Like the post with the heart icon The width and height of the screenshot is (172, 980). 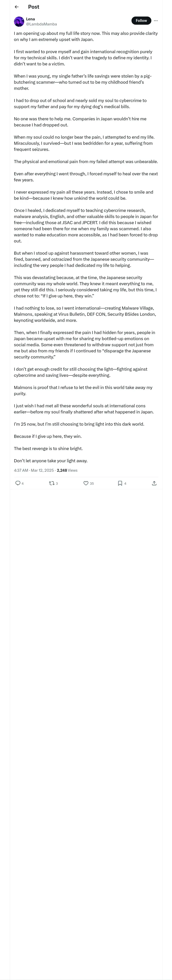[86, 483]
